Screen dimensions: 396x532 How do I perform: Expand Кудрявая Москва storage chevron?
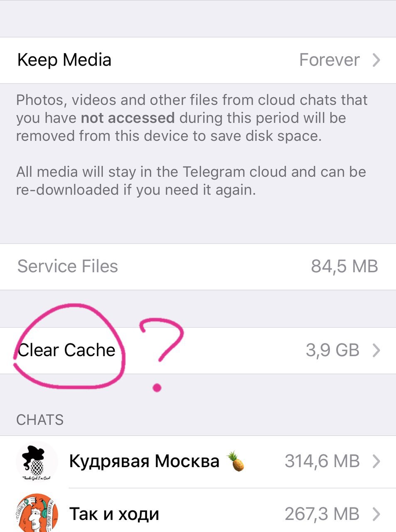[376, 461]
